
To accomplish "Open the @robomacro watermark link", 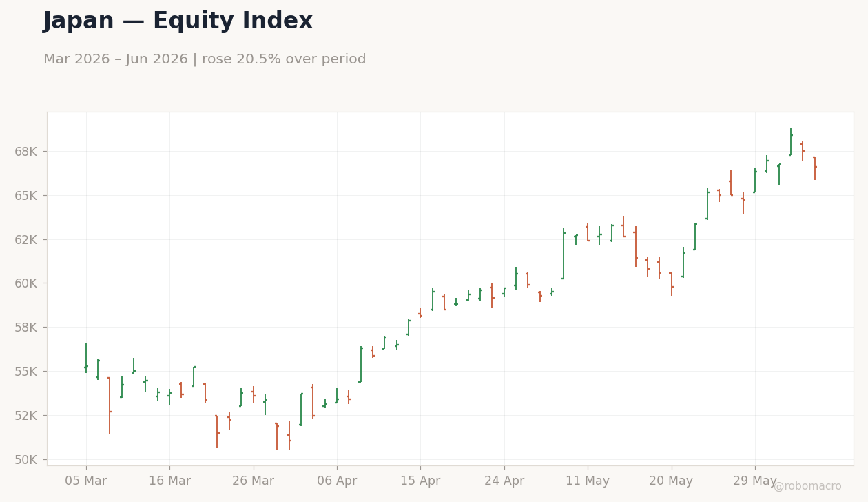I will click(807, 487).
